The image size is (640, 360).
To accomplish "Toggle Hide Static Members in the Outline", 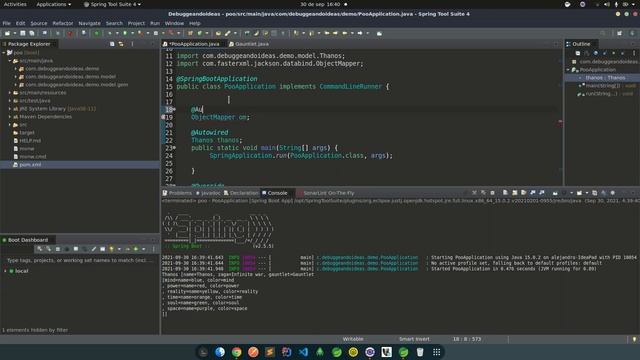I will [x=604, y=53].
